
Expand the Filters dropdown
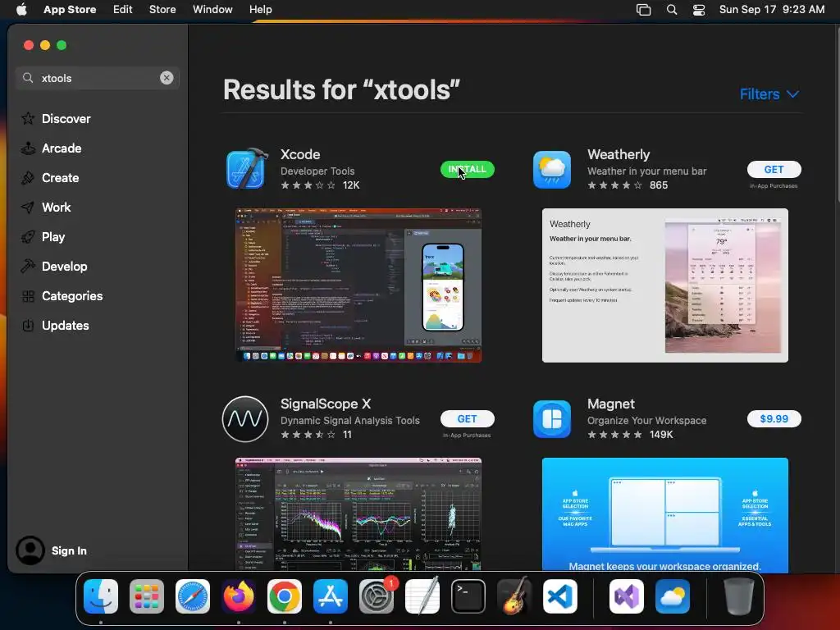[x=769, y=94]
